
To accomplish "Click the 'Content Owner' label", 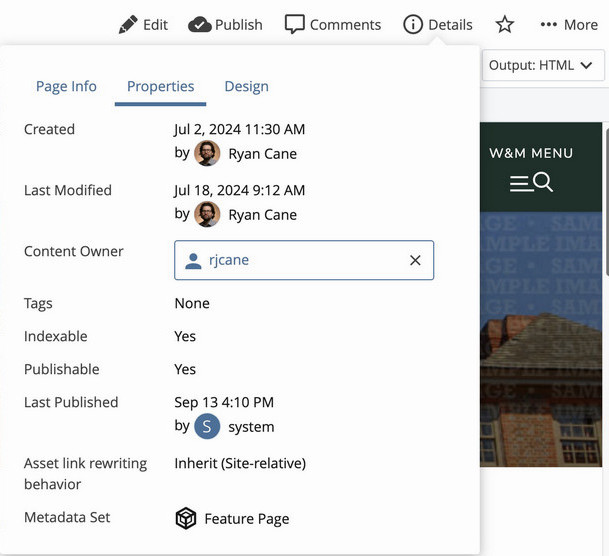I will (74, 251).
